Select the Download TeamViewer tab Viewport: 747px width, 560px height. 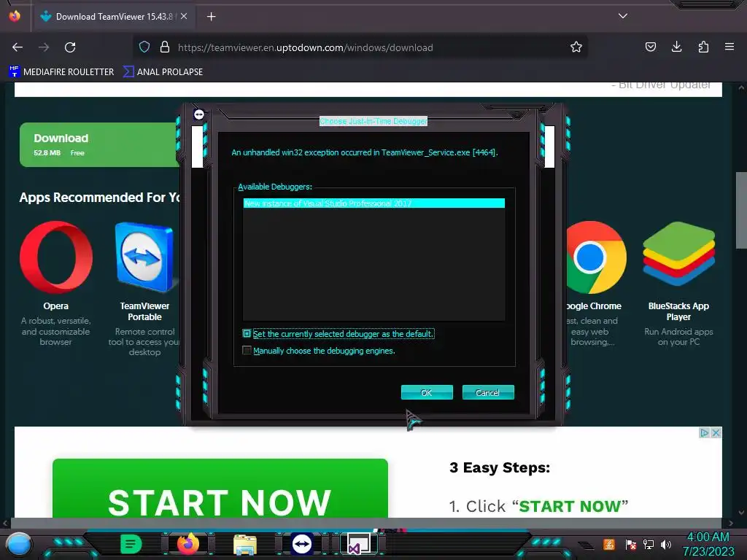tap(114, 16)
